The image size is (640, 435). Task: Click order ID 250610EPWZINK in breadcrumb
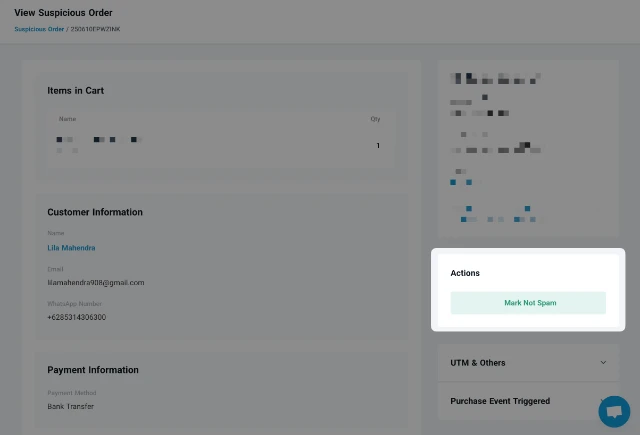96,29
